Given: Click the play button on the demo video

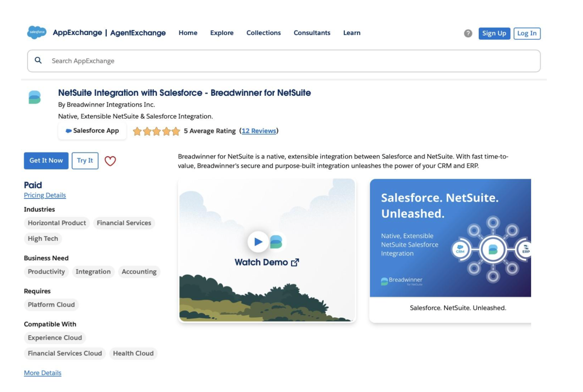Looking at the screenshot, I should click(258, 242).
